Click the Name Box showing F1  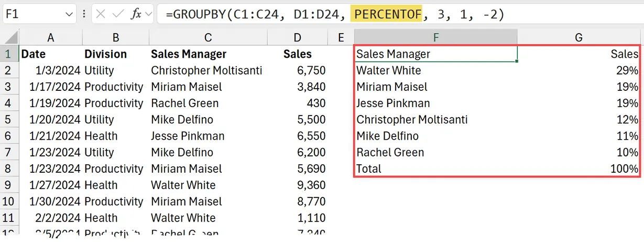[x=31, y=15]
